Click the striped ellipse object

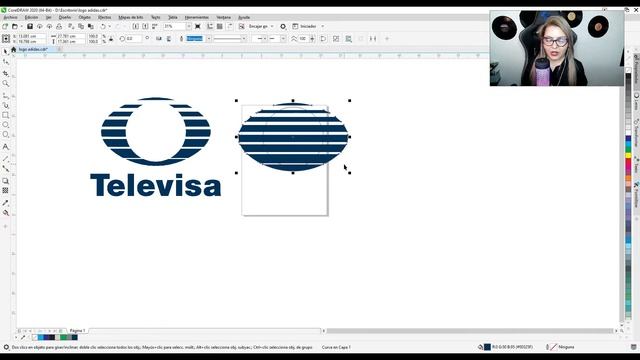[293, 137]
